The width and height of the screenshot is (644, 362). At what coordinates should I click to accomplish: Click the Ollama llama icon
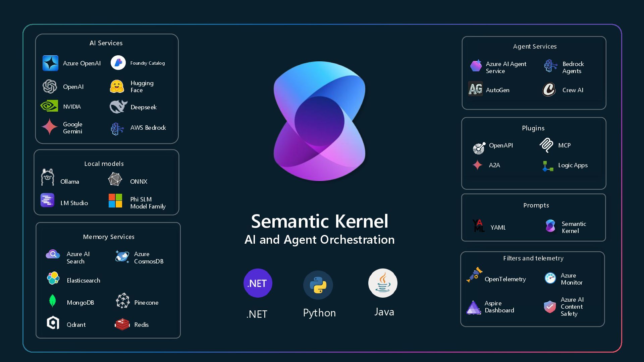pyautogui.click(x=48, y=177)
